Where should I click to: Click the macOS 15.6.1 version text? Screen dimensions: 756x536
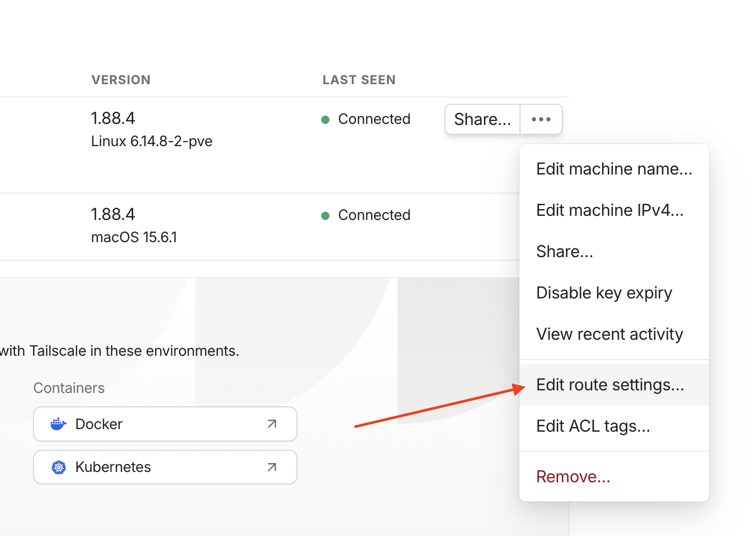pyautogui.click(x=134, y=238)
